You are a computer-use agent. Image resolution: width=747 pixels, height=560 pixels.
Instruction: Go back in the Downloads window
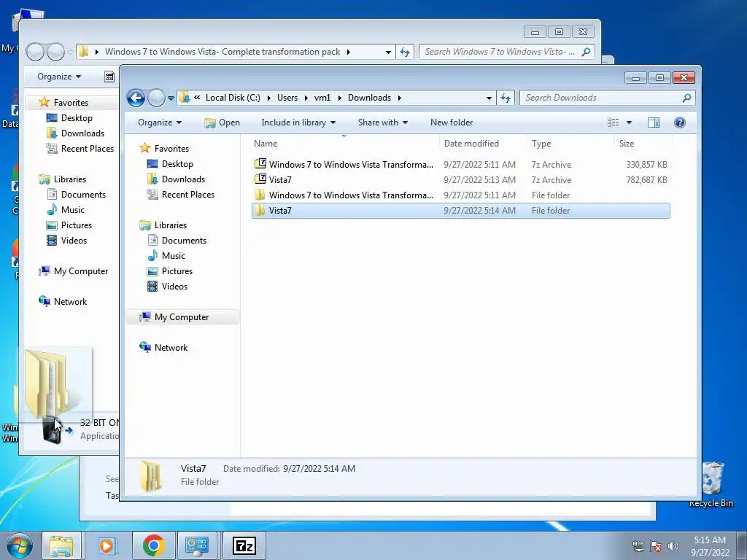pos(136,98)
